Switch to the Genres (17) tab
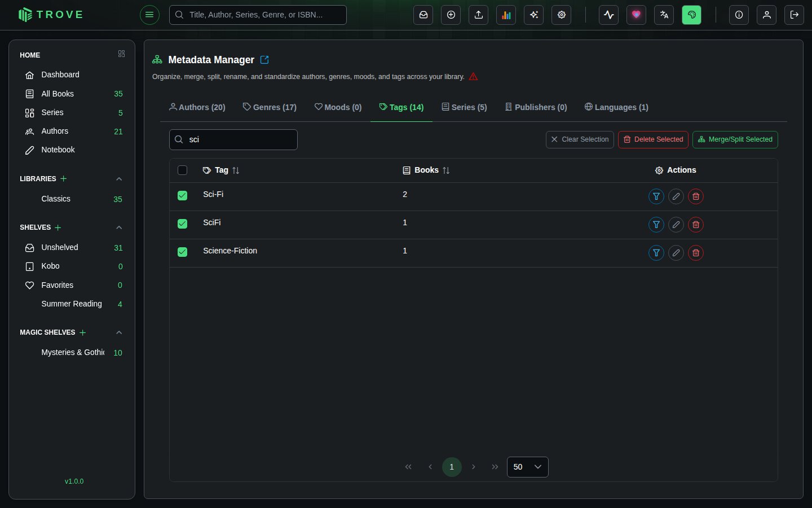This screenshot has width=812, height=508. point(270,107)
